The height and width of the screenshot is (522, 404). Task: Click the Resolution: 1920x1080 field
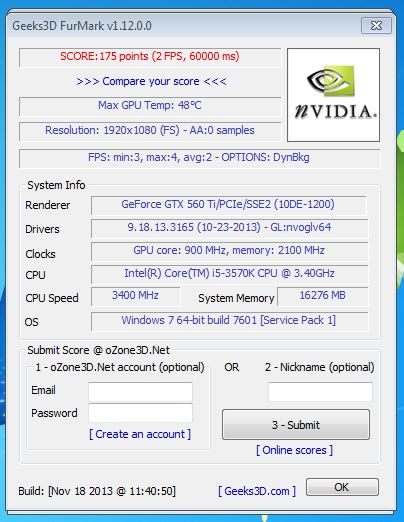point(150,131)
